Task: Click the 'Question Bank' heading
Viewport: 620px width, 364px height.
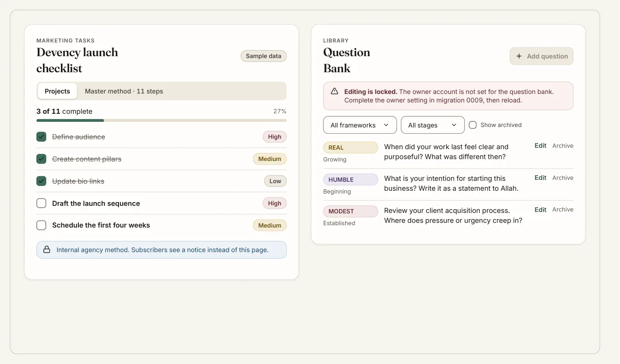Action: point(347,60)
